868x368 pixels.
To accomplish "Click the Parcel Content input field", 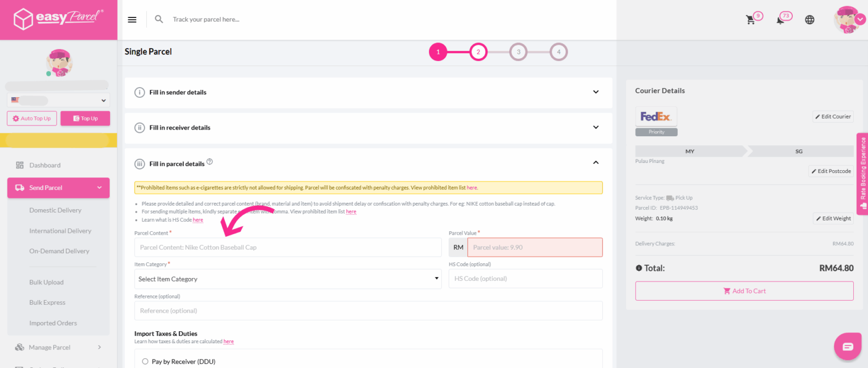I will coord(288,248).
